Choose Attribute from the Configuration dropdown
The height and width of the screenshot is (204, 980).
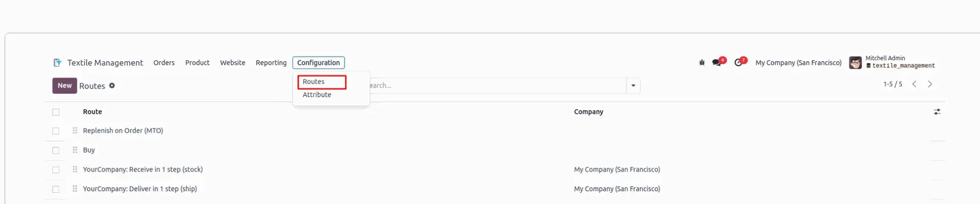(x=317, y=95)
